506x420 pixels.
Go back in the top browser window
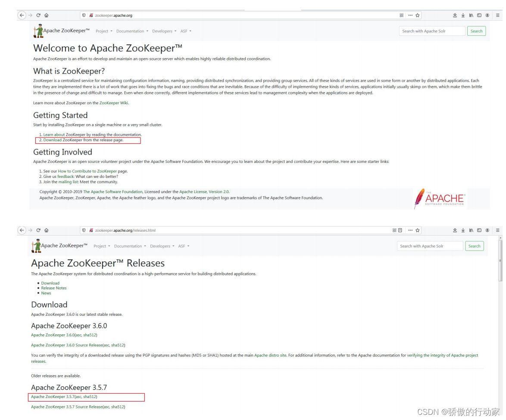22,15
